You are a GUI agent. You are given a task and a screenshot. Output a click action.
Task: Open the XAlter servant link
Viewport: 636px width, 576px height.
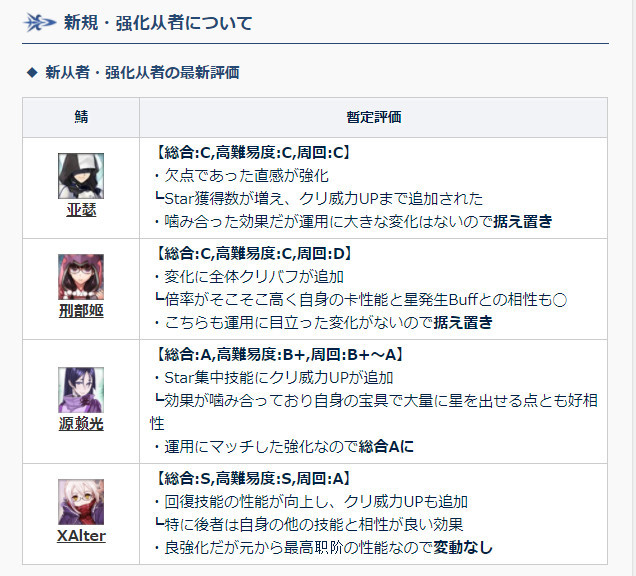click(x=81, y=536)
